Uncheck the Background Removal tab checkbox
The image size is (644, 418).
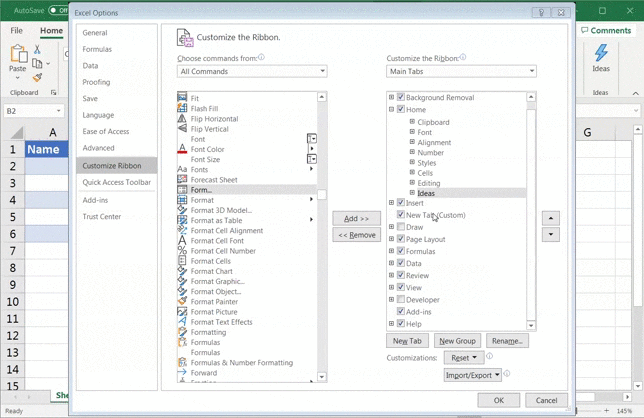(x=401, y=97)
